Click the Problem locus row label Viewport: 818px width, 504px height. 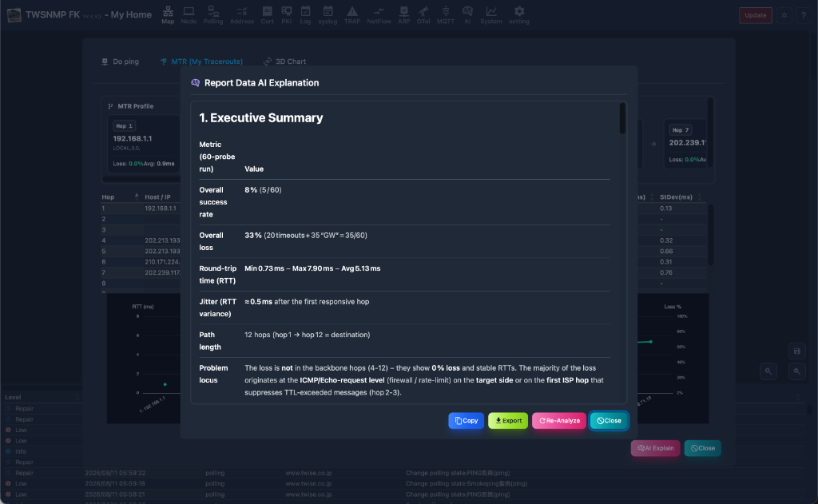tap(213, 374)
